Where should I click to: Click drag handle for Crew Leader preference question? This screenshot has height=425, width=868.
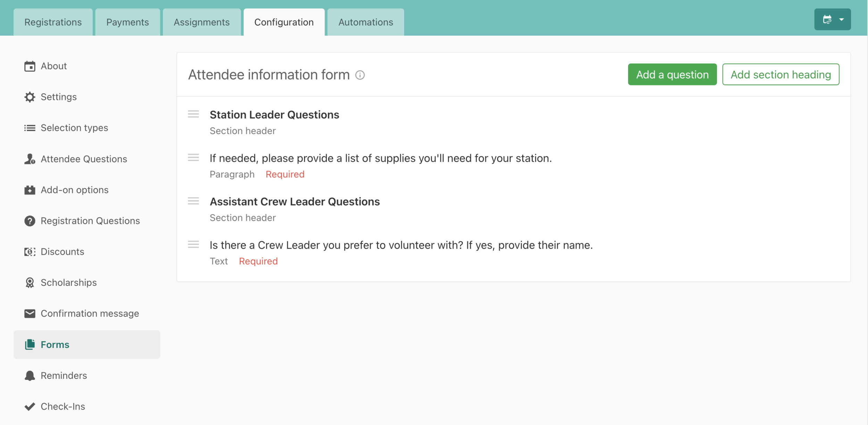(193, 244)
